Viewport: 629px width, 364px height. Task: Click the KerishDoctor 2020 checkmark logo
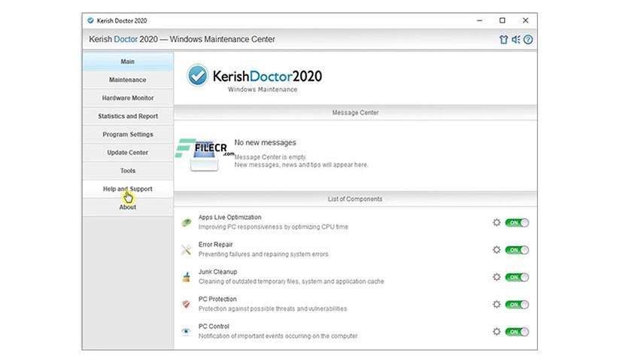197,75
